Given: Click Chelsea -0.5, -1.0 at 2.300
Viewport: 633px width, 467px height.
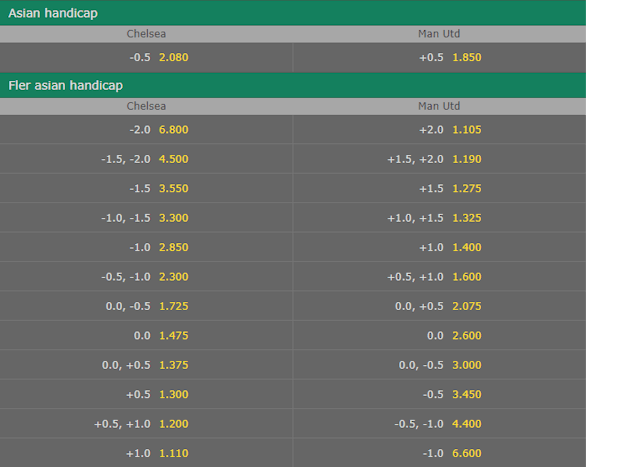Looking at the screenshot, I should pyautogui.click(x=146, y=277).
